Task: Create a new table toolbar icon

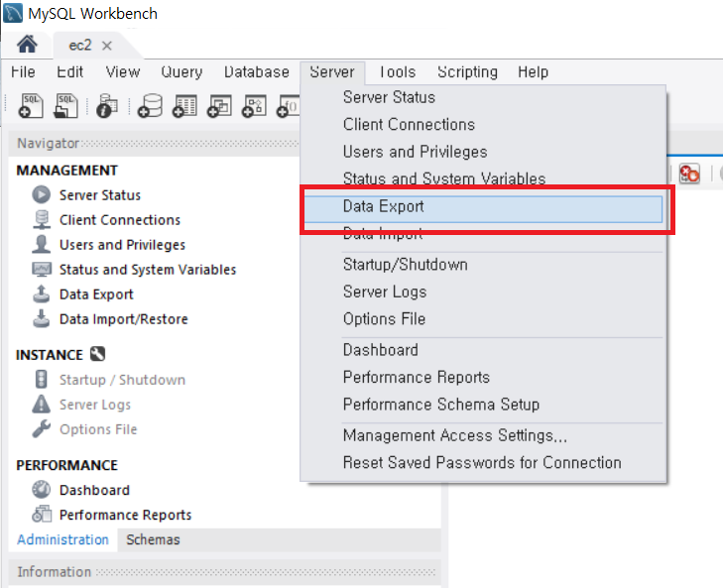Action: click(184, 106)
